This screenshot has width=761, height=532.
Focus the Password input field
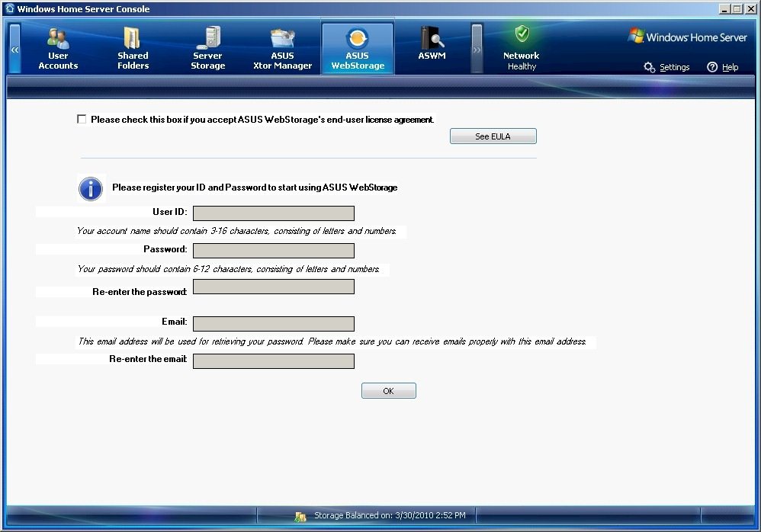(x=274, y=251)
